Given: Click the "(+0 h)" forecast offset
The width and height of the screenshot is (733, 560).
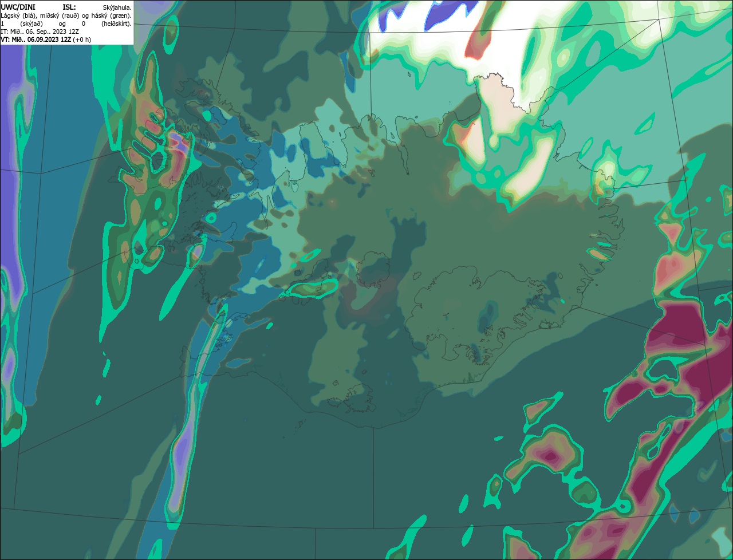Looking at the screenshot, I should coord(82,40).
